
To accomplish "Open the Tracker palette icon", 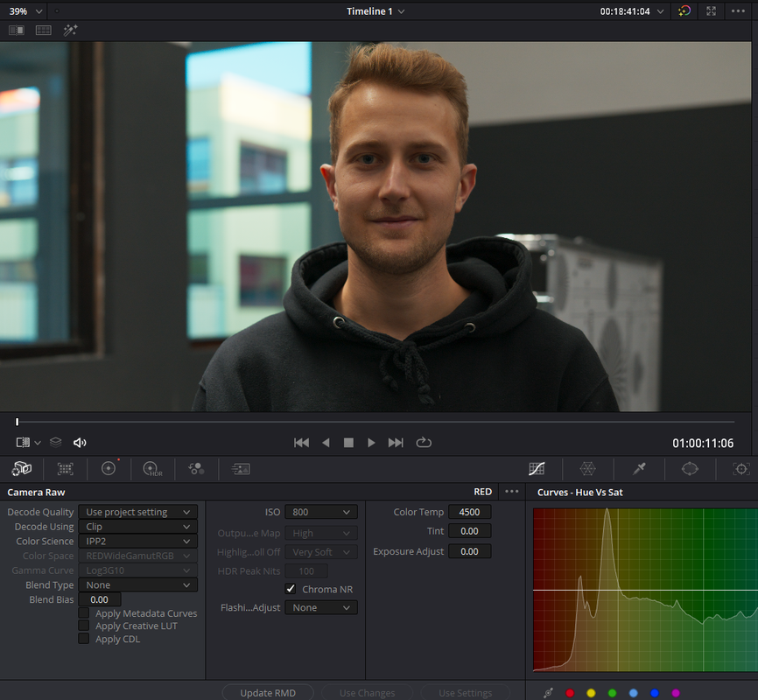I will coord(741,468).
